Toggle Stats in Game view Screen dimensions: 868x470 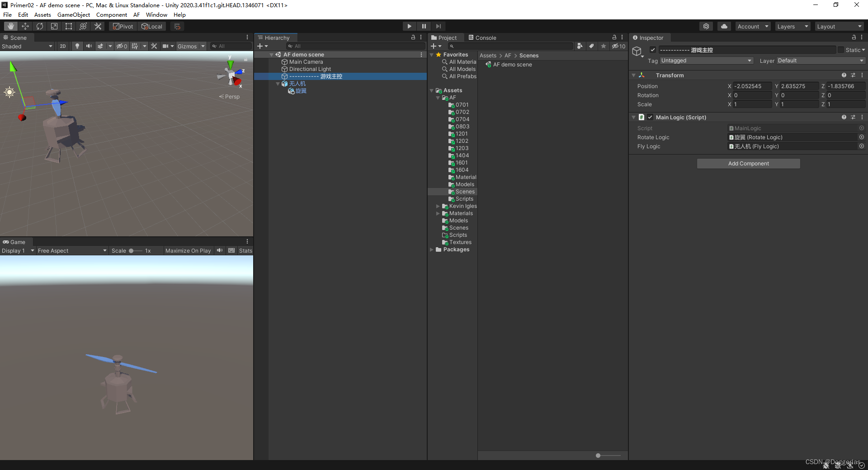245,250
